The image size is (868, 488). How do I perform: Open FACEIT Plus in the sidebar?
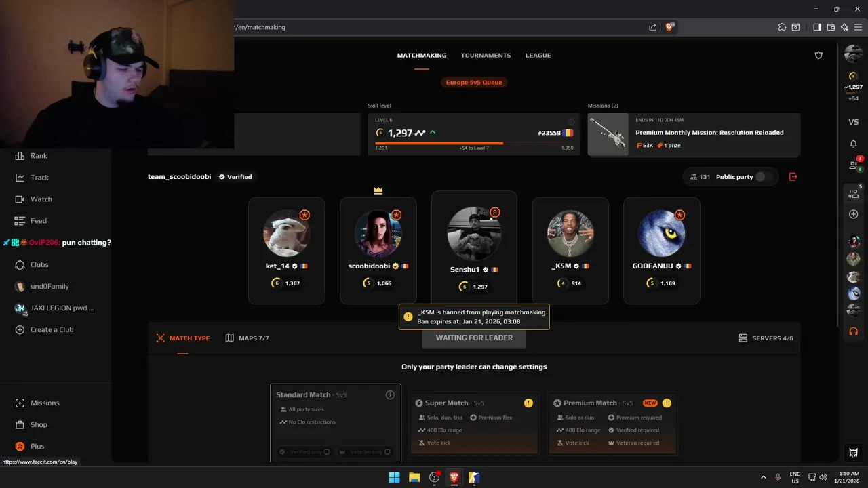30,446
